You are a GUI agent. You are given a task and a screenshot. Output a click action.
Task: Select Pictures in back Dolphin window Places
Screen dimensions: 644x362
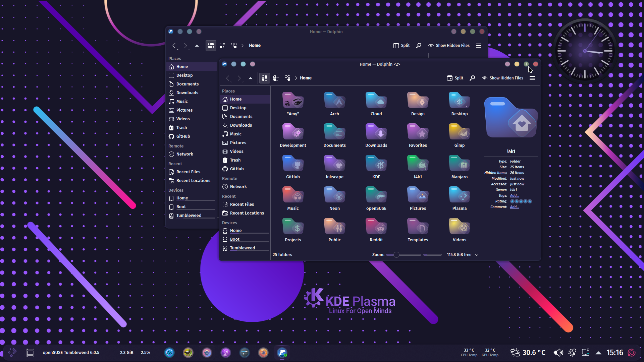(x=191, y=110)
